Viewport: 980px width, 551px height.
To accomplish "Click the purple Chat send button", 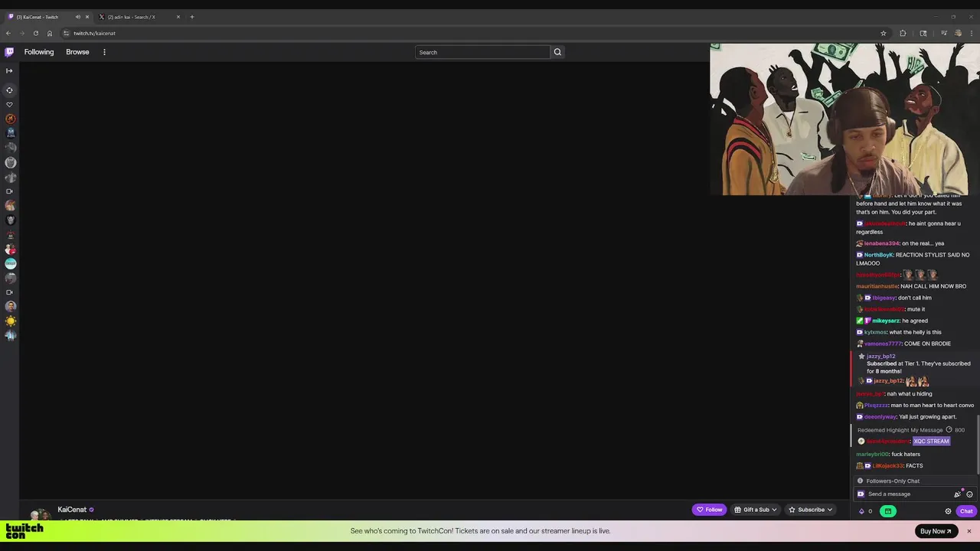I will pyautogui.click(x=966, y=511).
